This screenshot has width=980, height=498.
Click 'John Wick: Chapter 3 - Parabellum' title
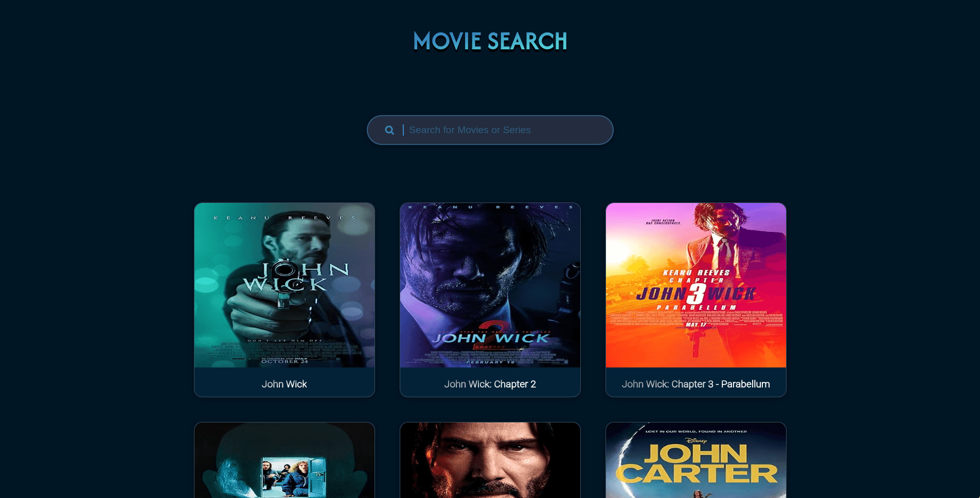tap(696, 384)
